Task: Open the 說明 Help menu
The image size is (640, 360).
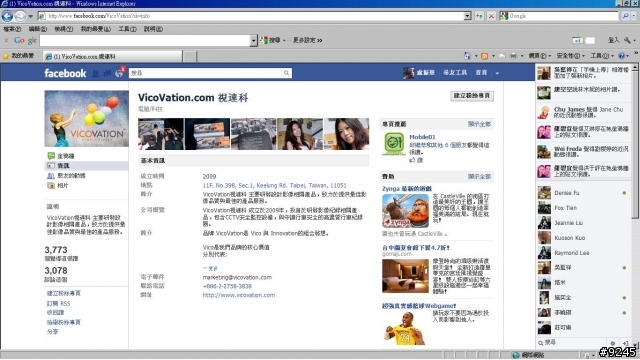Action: click(153, 29)
